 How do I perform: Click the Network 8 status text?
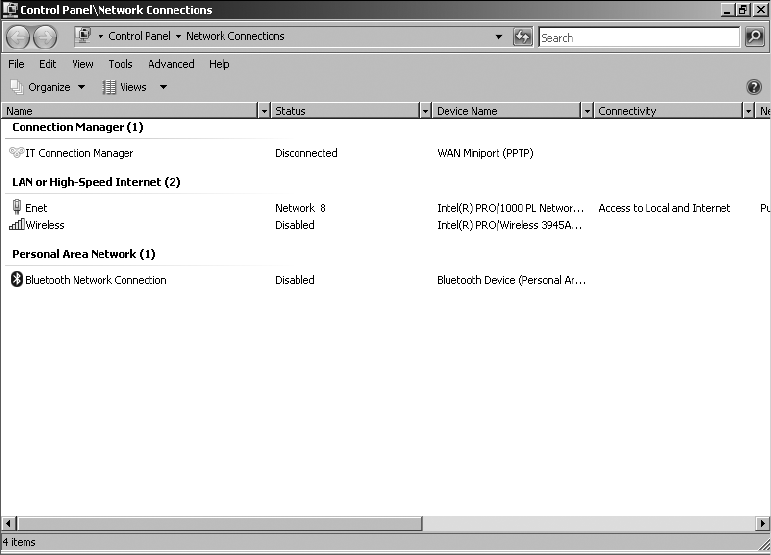point(300,208)
